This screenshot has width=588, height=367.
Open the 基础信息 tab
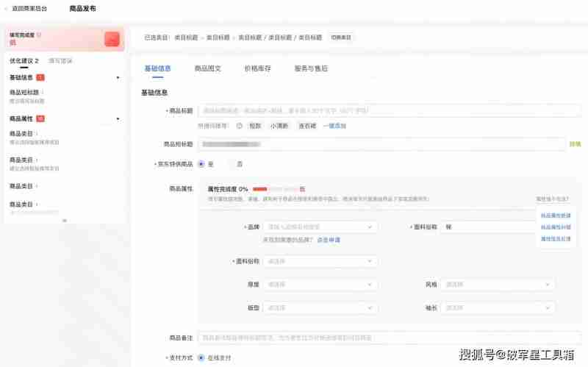[x=157, y=68]
